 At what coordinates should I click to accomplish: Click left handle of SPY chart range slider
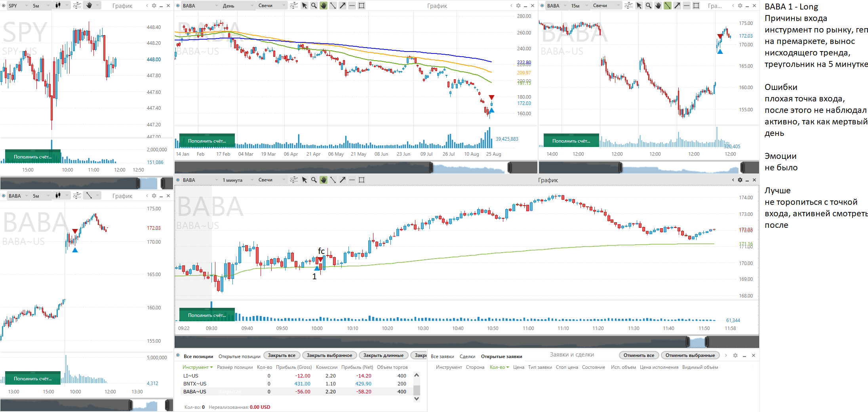[138, 183]
